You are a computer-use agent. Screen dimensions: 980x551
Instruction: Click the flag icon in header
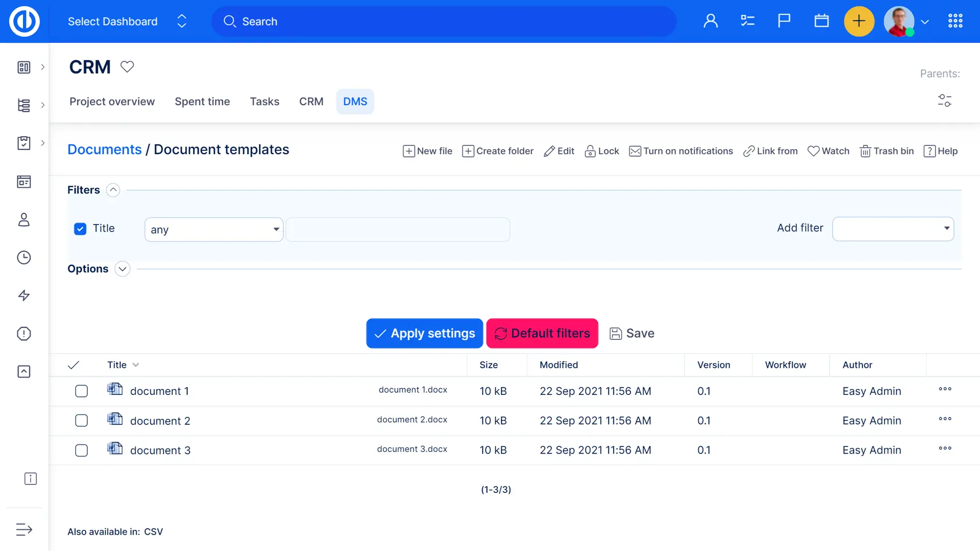[784, 21]
